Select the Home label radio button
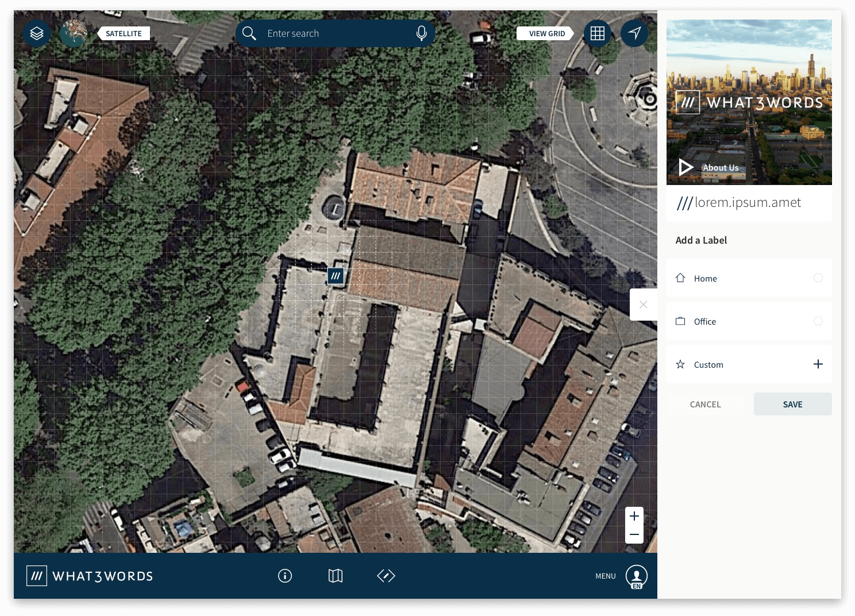Image resolution: width=855 pixels, height=616 pixels. point(818,278)
